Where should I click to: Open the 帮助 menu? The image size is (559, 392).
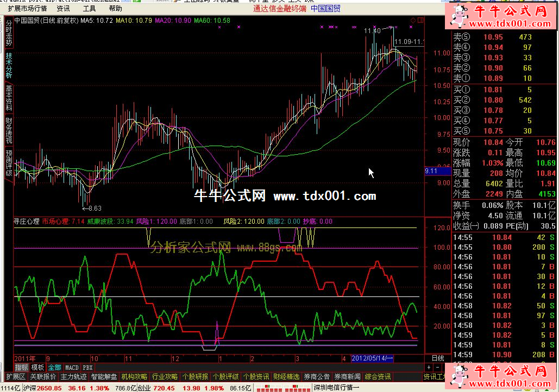(x=116, y=8)
